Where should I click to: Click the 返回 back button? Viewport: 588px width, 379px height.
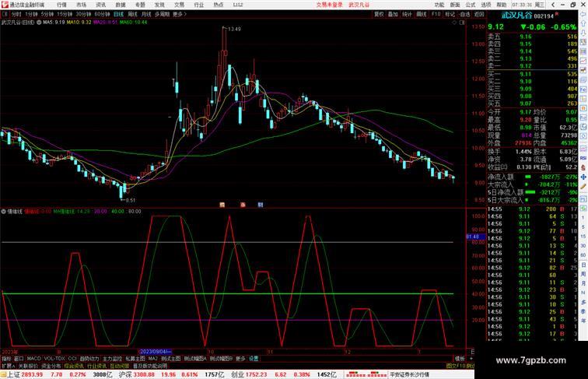[479, 14]
